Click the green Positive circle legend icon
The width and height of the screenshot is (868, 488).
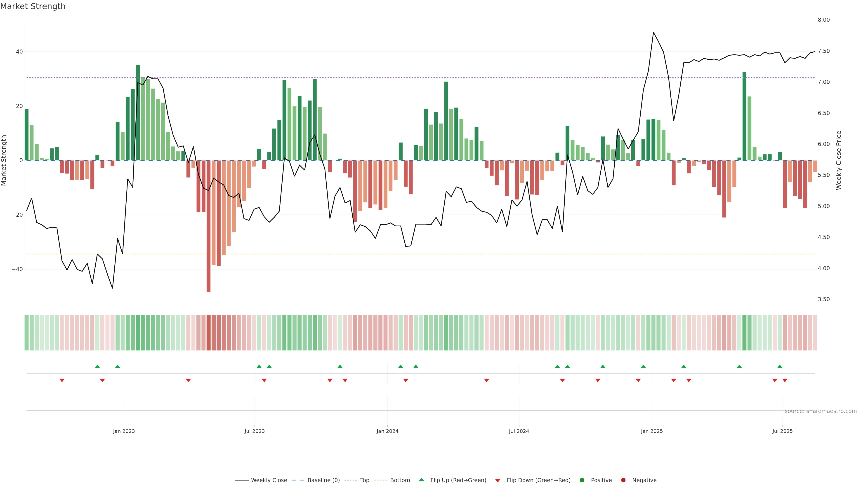(x=582, y=480)
